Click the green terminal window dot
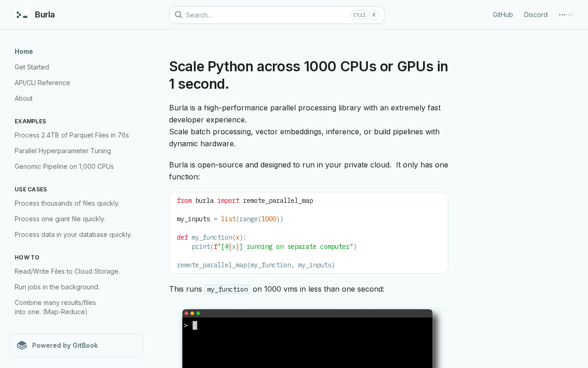 click(x=198, y=313)
